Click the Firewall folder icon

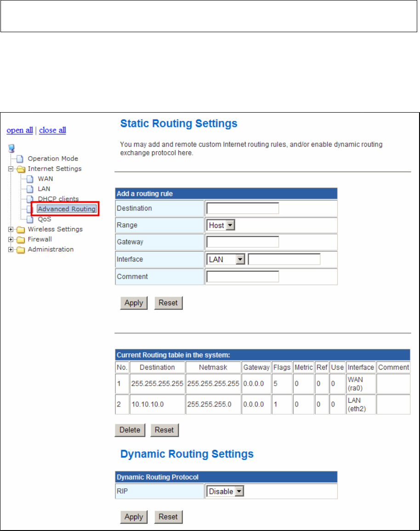tap(21, 240)
